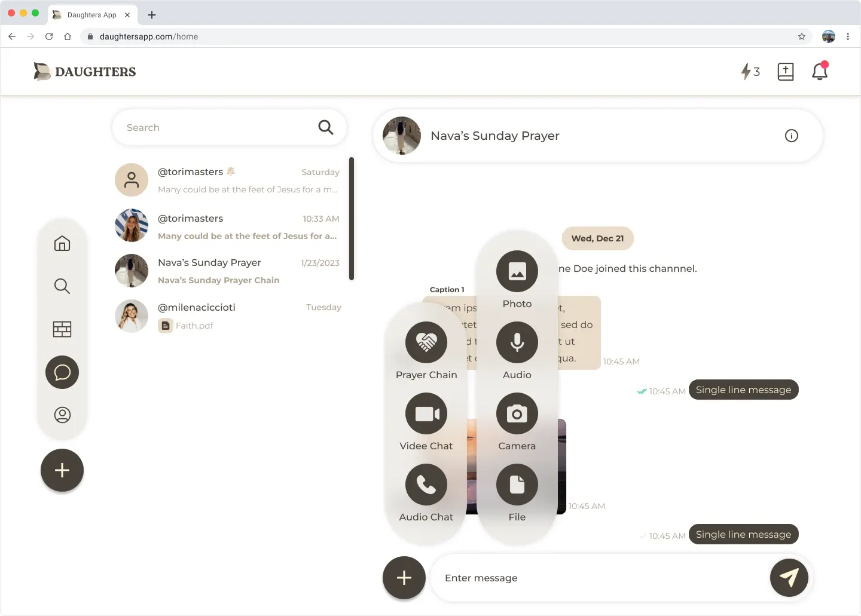Attach a File to message

(x=517, y=485)
